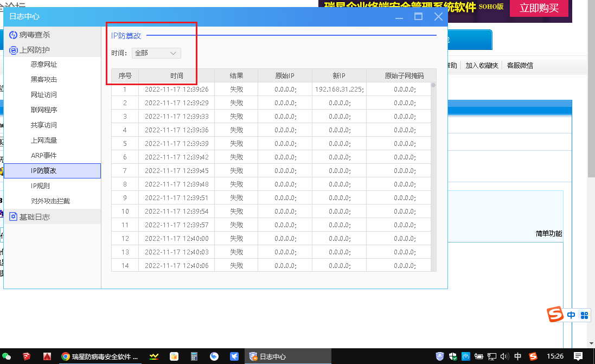Sort table by 结果 column header
The height and width of the screenshot is (364, 595).
236,75
